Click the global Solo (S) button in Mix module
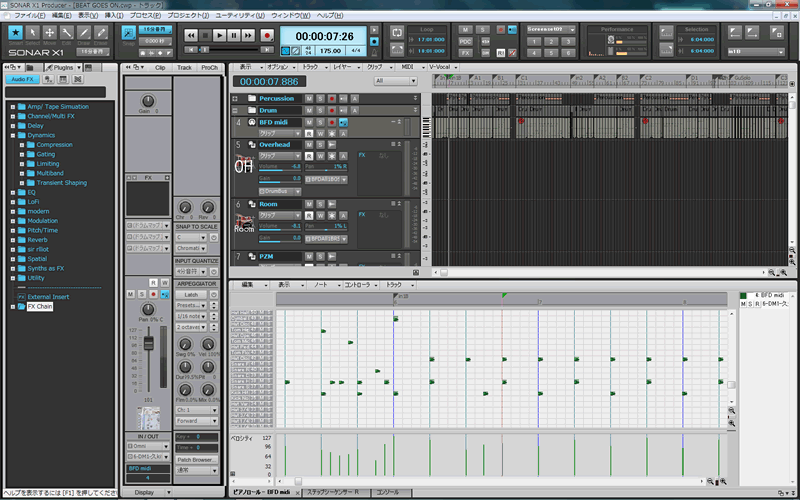The width and height of the screenshot is (800, 500). point(483,30)
